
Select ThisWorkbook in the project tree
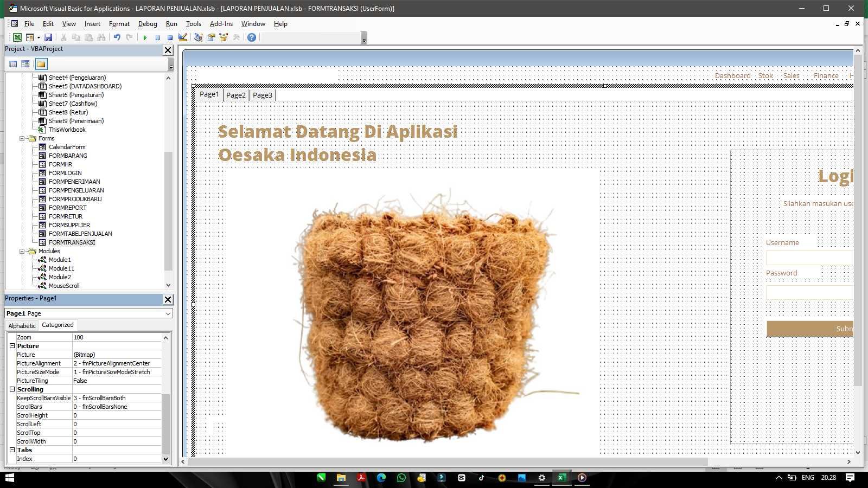pos(67,130)
